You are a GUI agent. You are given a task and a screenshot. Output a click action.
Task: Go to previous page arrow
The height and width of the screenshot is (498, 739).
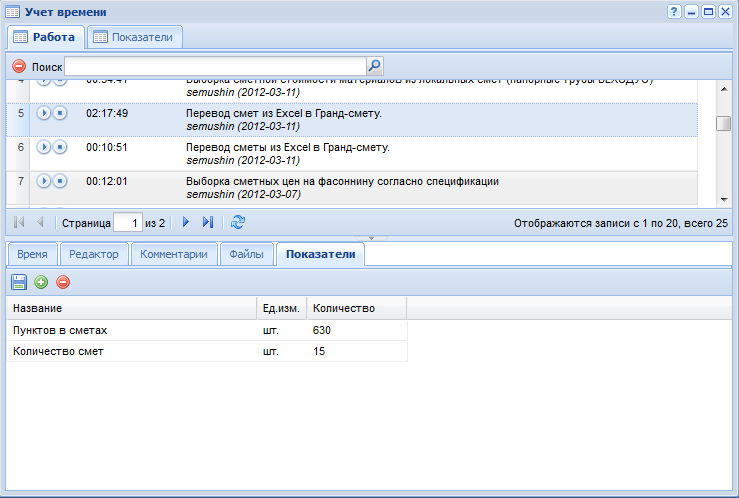[x=41, y=222]
